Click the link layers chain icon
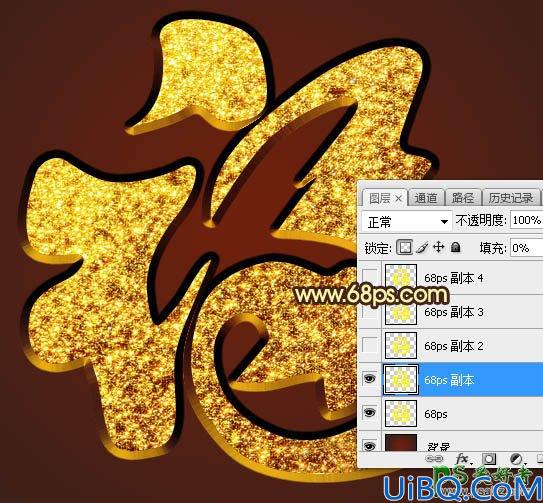Image resolution: width=543 pixels, height=503 pixels. point(434,459)
